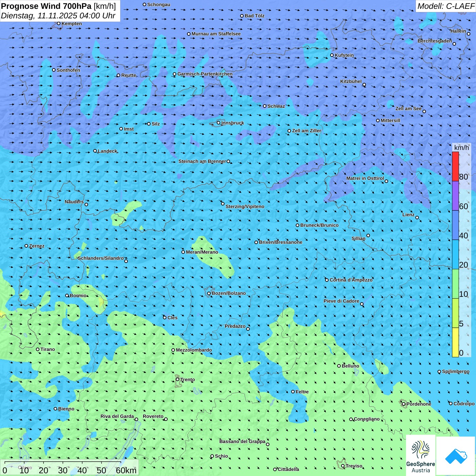Click the "Zell am See" label
The width and height of the screenshot is (476, 476).
[408, 108]
